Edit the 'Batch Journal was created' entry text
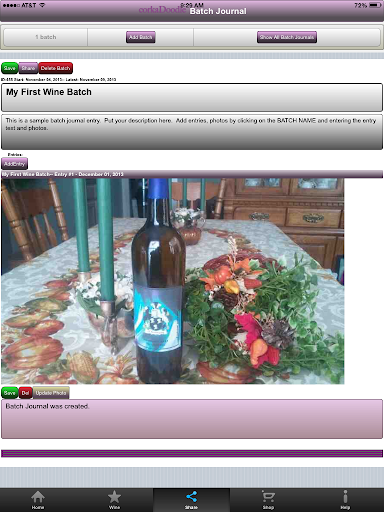This screenshot has height=512, width=384. pyautogui.click(x=192, y=419)
